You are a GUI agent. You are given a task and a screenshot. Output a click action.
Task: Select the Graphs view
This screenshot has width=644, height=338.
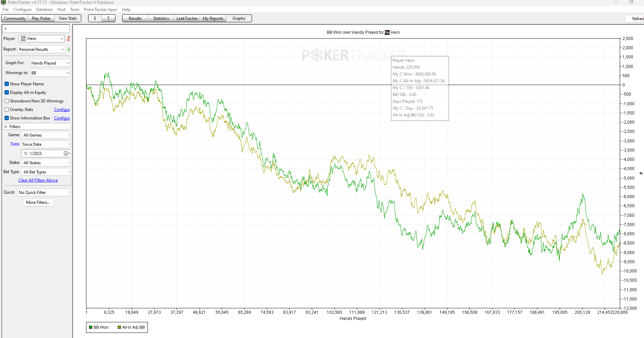[x=239, y=18]
